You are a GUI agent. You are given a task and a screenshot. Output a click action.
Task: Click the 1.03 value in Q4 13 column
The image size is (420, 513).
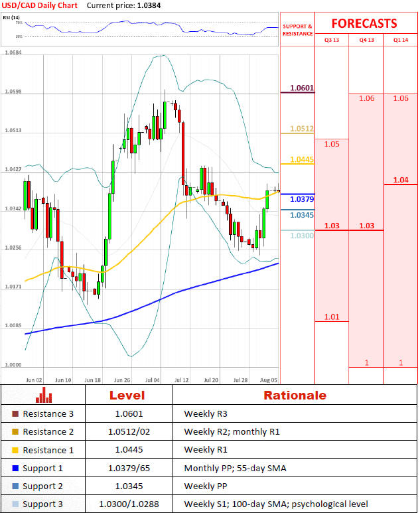366,226
